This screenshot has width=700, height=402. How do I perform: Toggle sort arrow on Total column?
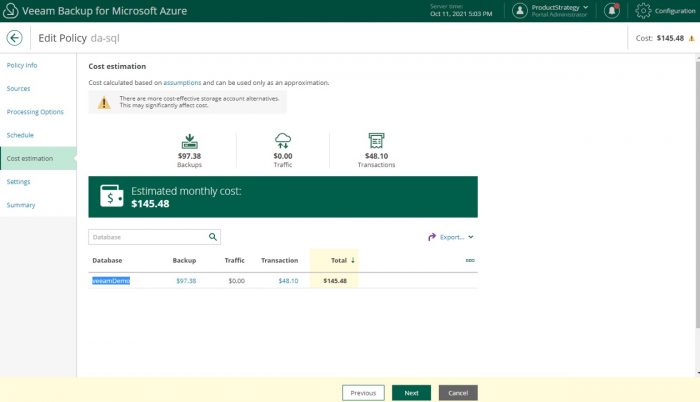click(353, 260)
